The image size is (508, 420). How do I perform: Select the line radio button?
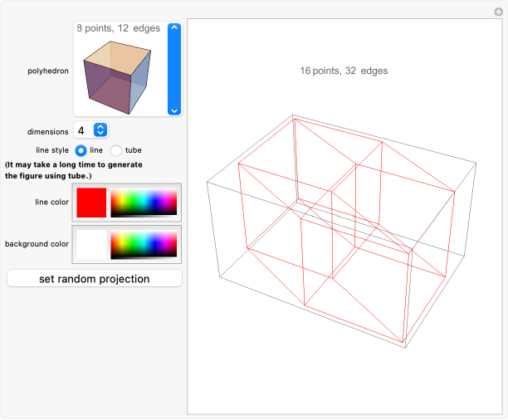click(x=81, y=150)
